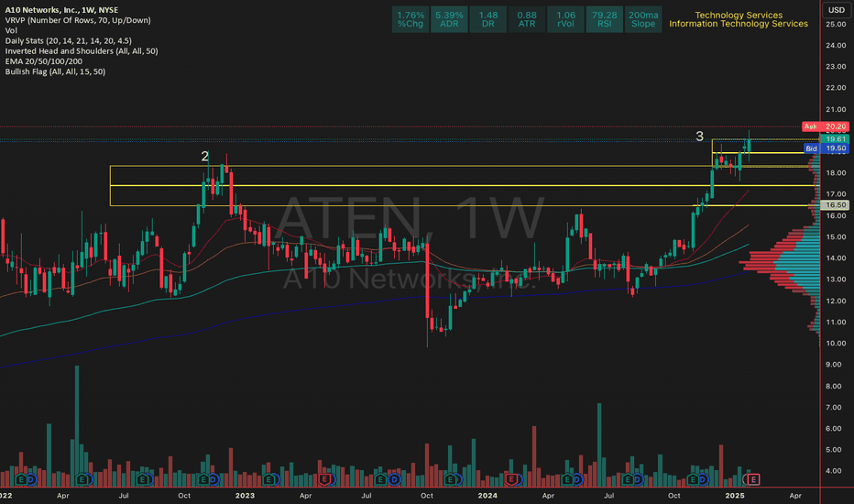Open the May 2024 dividend marker

coord(576,479)
